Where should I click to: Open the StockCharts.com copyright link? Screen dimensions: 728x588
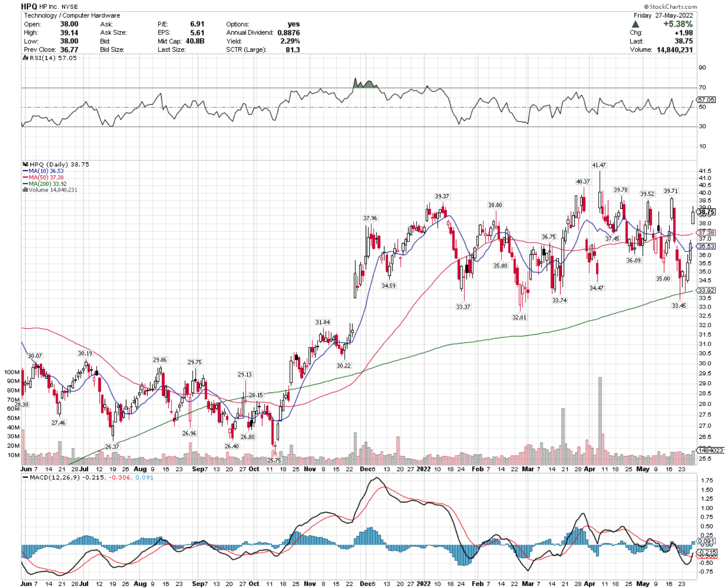671,7
